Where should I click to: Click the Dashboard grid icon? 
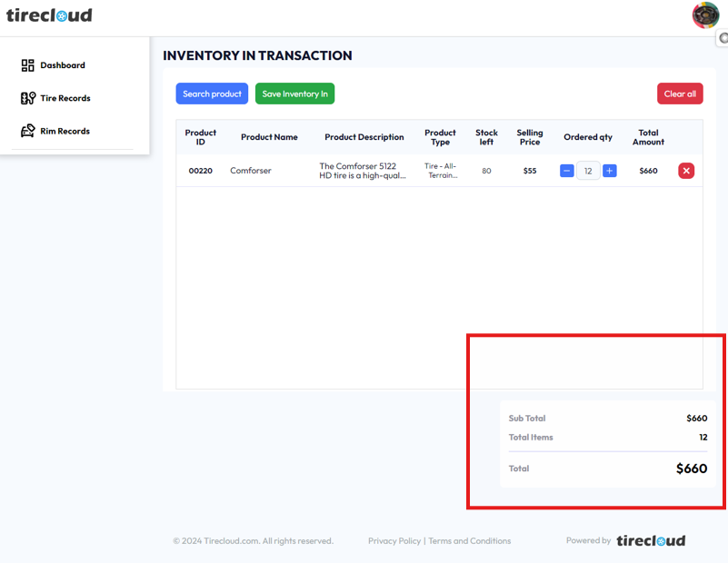coord(28,65)
